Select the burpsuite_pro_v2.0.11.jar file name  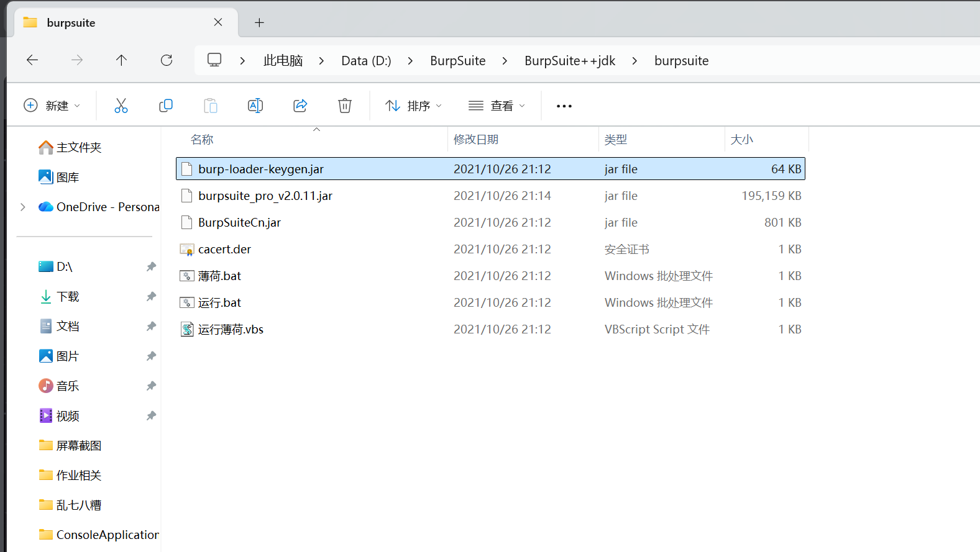pyautogui.click(x=265, y=196)
